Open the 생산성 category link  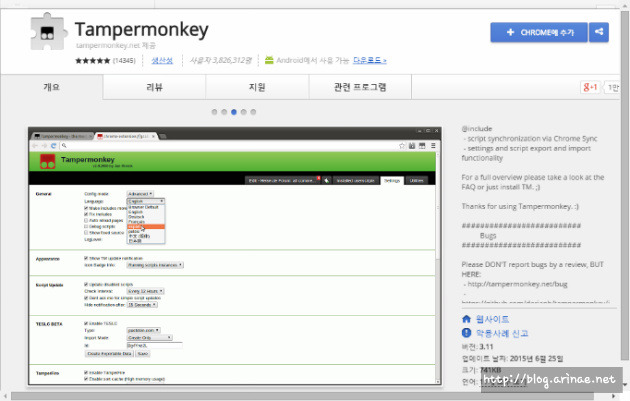162,60
